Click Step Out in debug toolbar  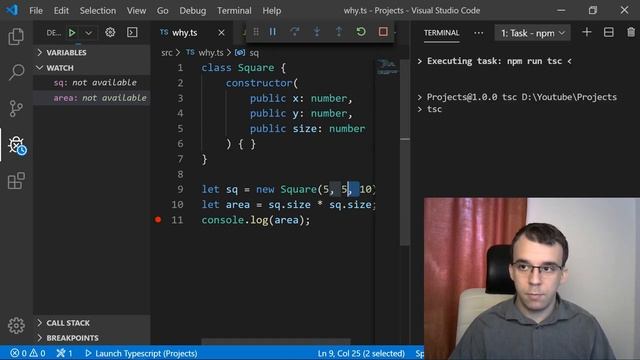[x=339, y=31]
